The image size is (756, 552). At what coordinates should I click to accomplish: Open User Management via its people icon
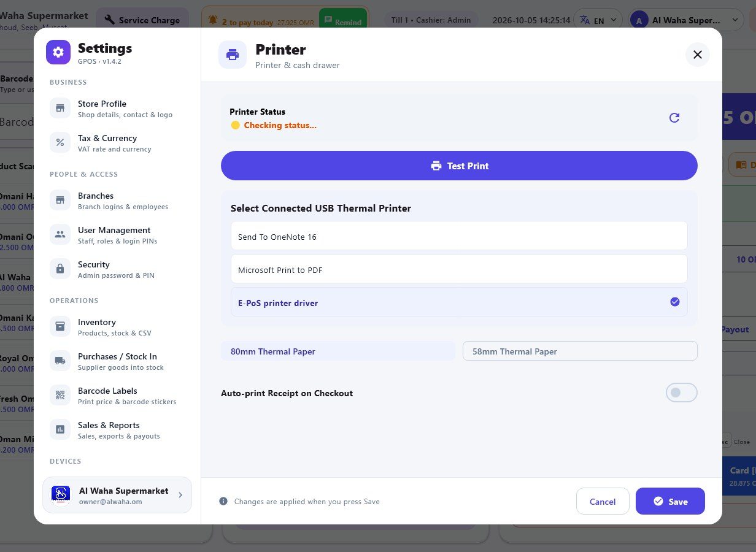pos(60,234)
